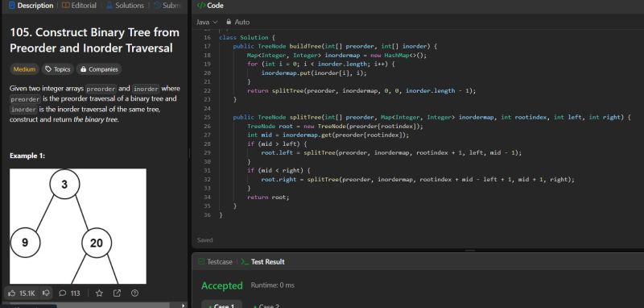Dislike the problem with thumbs down
The width and height of the screenshot is (644, 308).
47,293
